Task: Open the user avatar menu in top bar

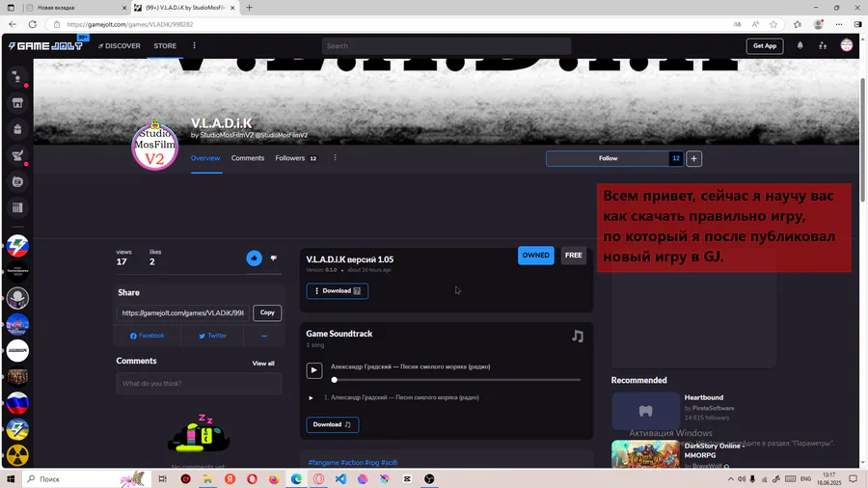Action: (847, 45)
